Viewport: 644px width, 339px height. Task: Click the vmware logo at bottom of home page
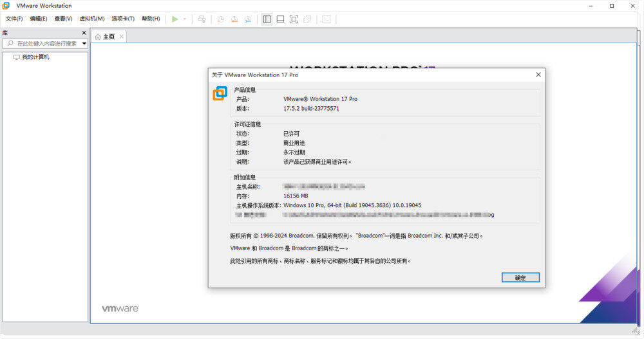(x=120, y=309)
